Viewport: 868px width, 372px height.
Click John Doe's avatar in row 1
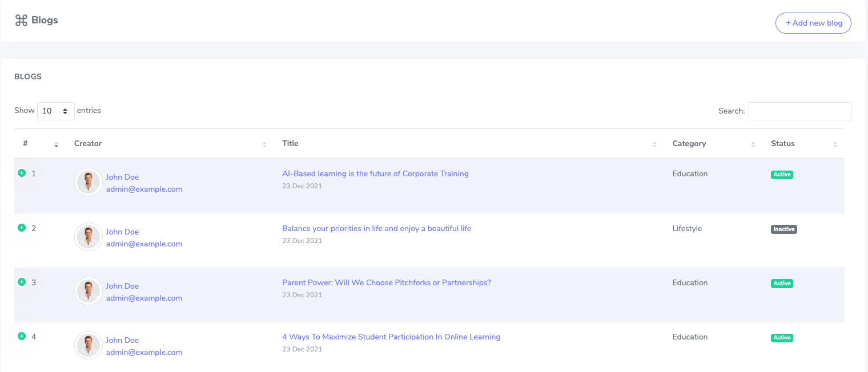coord(89,183)
